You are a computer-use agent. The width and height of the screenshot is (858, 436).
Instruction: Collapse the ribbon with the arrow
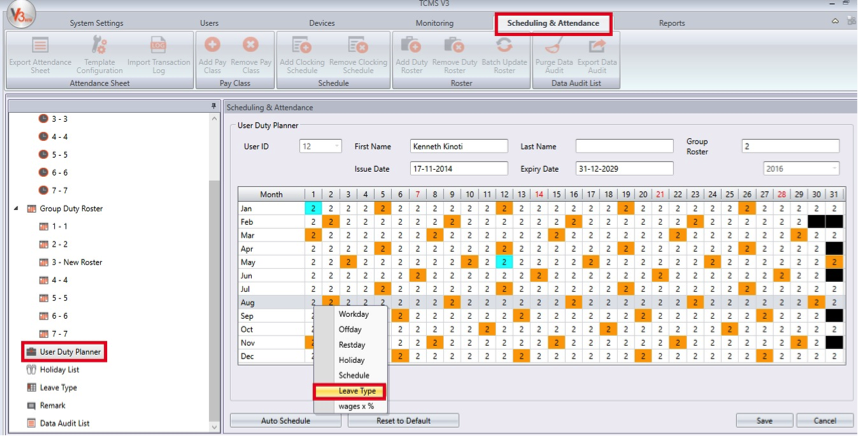pyautogui.click(x=836, y=21)
